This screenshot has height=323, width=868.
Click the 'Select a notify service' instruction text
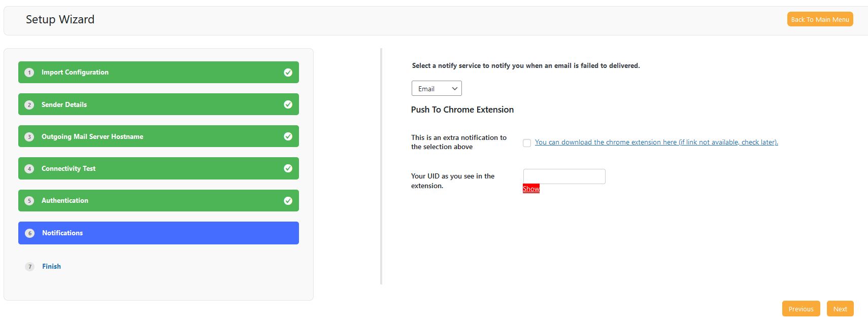pyautogui.click(x=526, y=65)
